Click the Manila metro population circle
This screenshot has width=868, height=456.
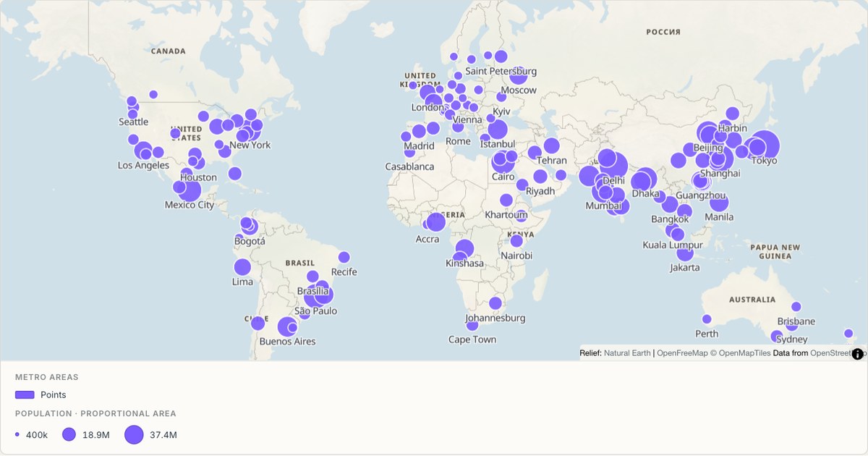pyautogui.click(x=718, y=203)
